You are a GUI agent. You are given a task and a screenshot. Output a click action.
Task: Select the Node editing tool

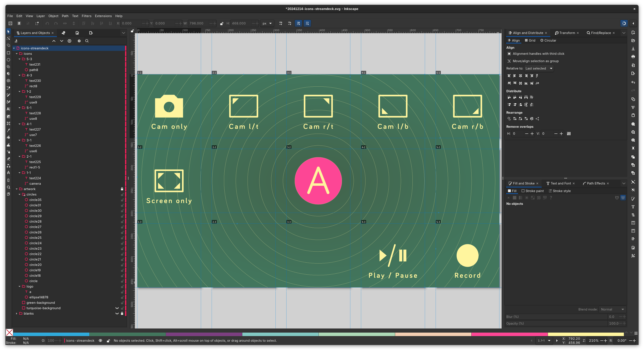click(8, 39)
